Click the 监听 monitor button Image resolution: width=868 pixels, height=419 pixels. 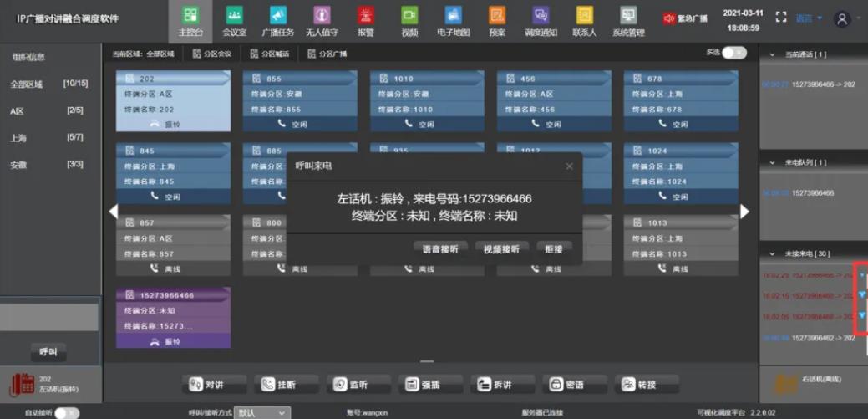[358, 384]
